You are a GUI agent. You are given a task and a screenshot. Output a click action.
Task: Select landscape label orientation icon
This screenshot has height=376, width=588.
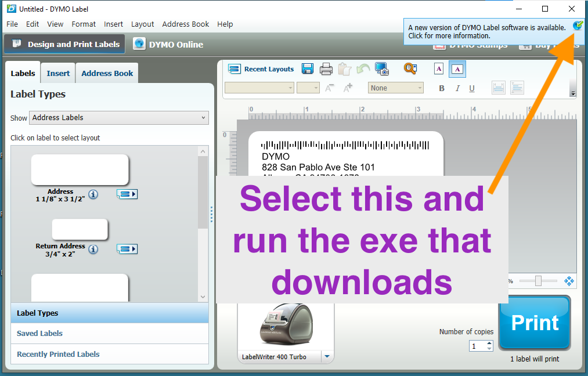click(x=457, y=69)
